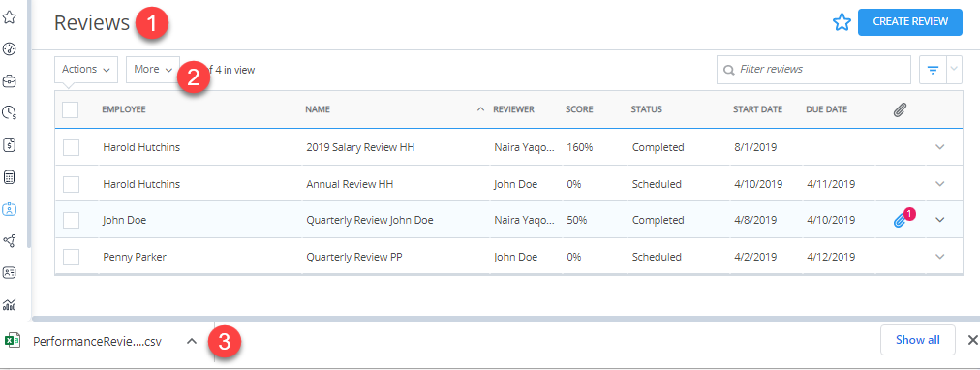Screen dimensions: 980x370
Task: Click the 50% score cell
Action: (577, 220)
